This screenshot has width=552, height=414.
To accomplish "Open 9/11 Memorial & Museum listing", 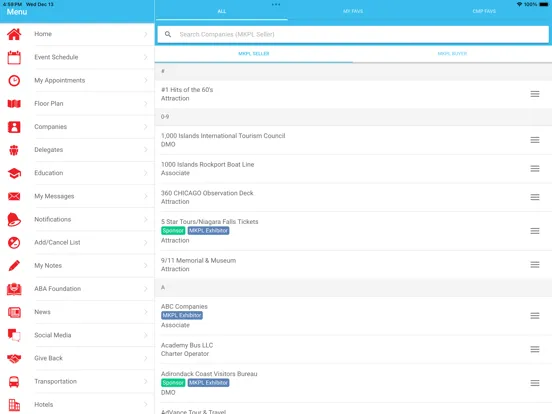I will 353,265.
